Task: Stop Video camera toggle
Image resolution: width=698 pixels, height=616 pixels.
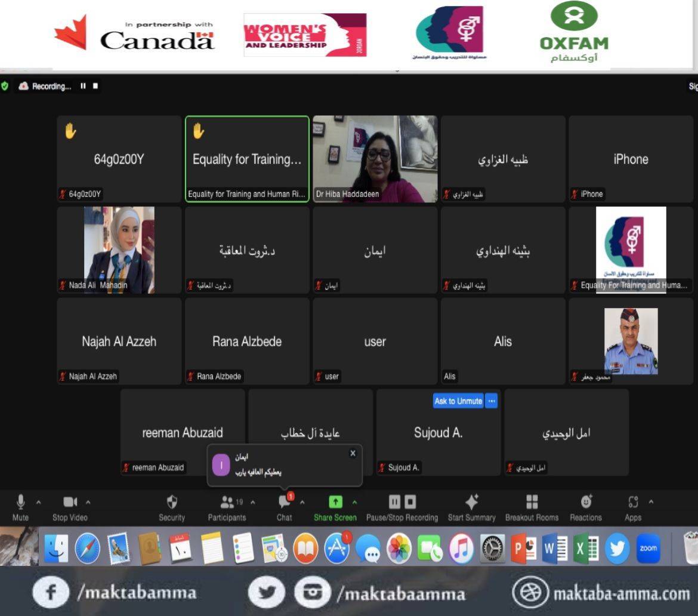Action: (70, 502)
